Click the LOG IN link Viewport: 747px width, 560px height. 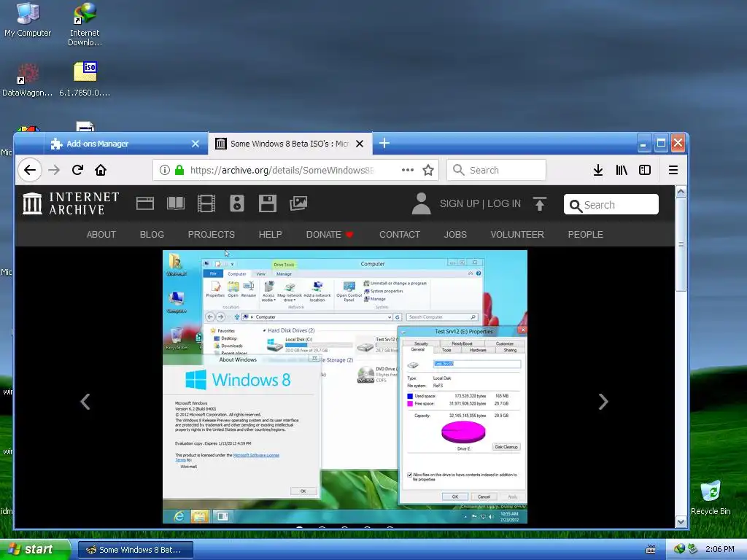(504, 204)
